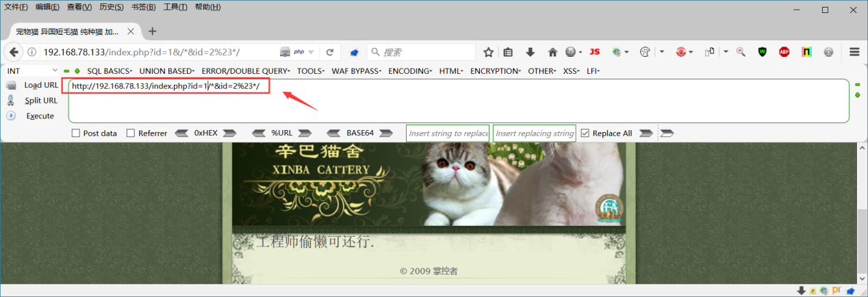Click the Split URL scissors icon

tap(11, 101)
